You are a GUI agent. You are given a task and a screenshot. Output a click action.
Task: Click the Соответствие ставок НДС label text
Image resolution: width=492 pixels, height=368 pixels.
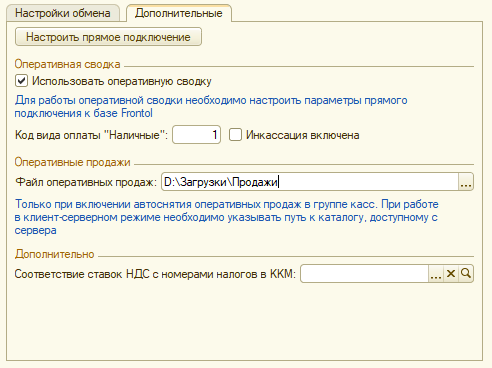155,274
